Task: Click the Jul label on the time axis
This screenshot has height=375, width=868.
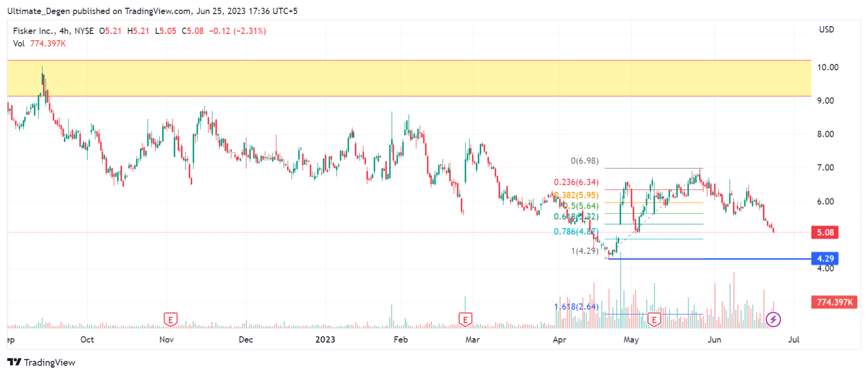Action: click(x=794, y=340)
